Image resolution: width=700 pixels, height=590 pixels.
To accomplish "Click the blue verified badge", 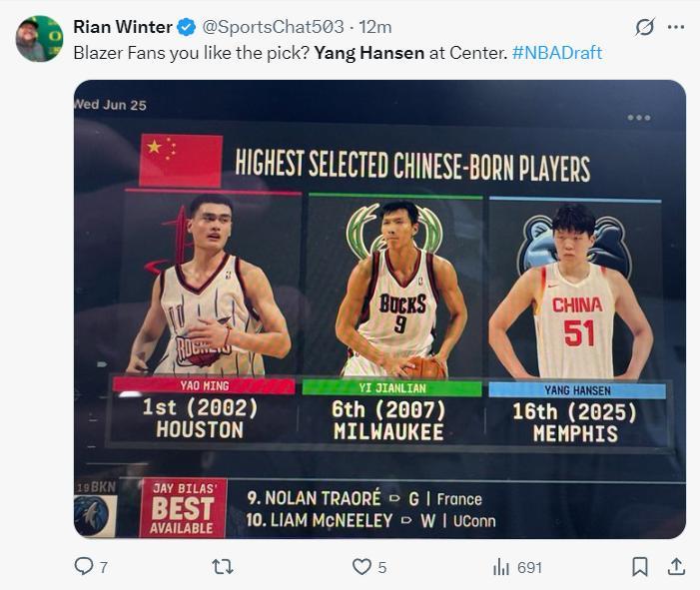I will pos(187,27).
